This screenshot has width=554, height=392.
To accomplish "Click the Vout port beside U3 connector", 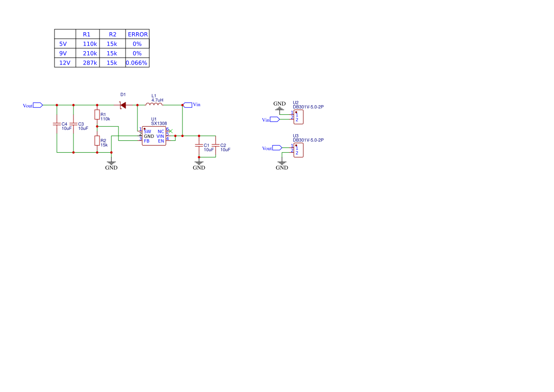I will (x=277, y=148).
